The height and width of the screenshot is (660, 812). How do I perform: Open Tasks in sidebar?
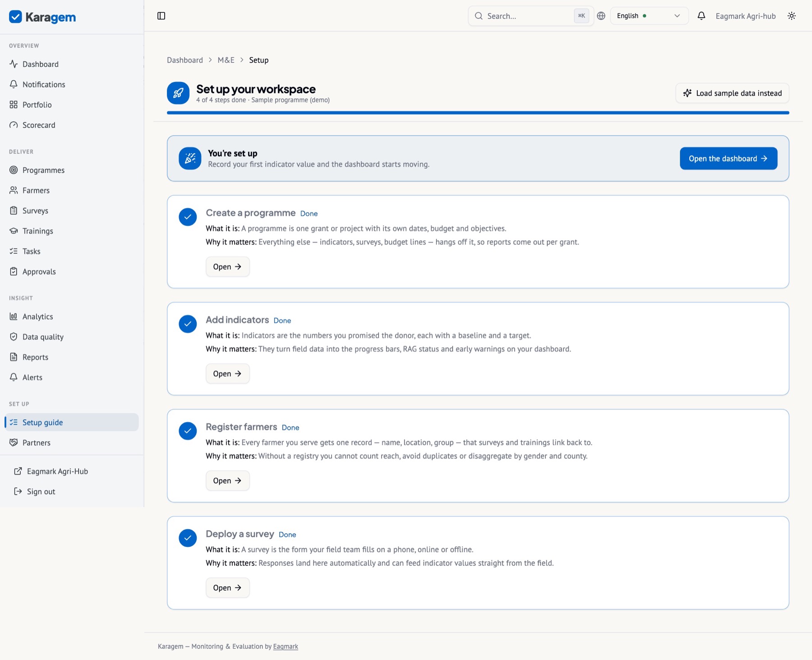click(x=72, y=251)
